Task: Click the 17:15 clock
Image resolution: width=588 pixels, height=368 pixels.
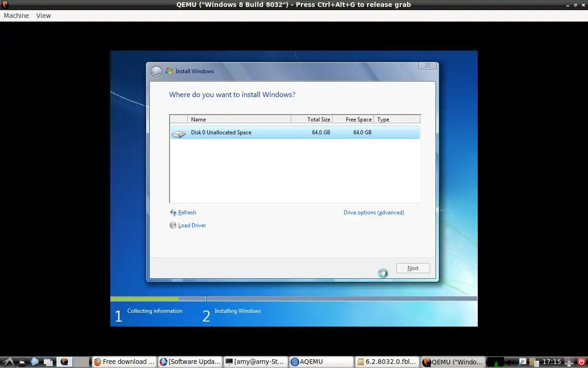Action: tap(552, 362)
